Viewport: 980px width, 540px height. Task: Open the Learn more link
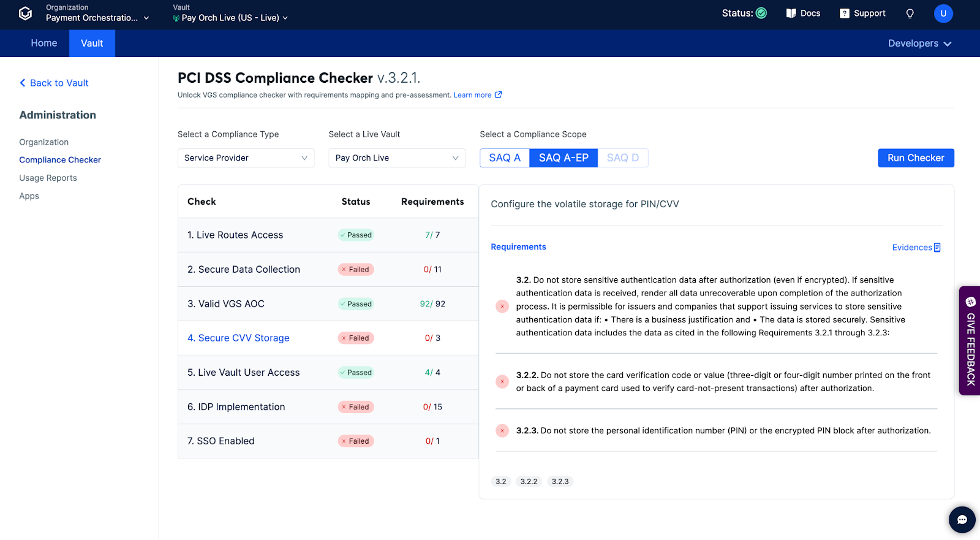coord(472,95)
